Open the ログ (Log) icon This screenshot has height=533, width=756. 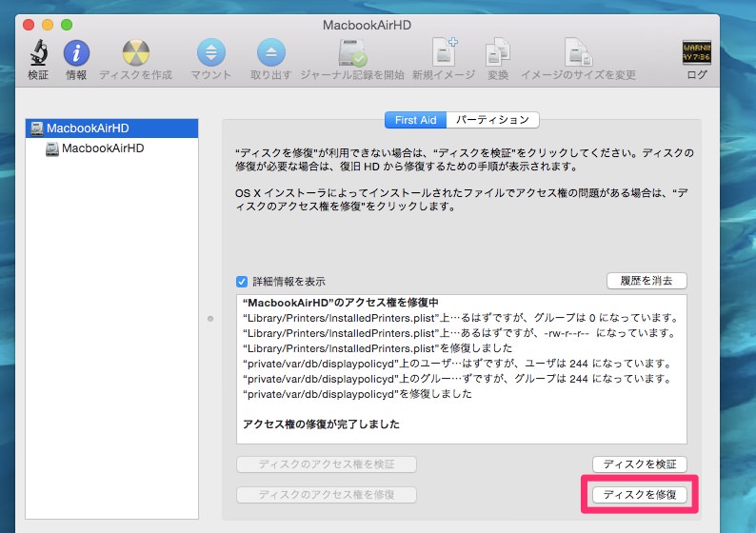tap(696, 52)
